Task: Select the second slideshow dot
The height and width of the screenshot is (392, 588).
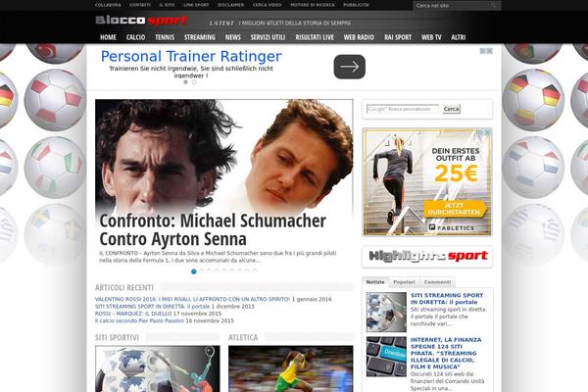Action: (x=201, y=271)
